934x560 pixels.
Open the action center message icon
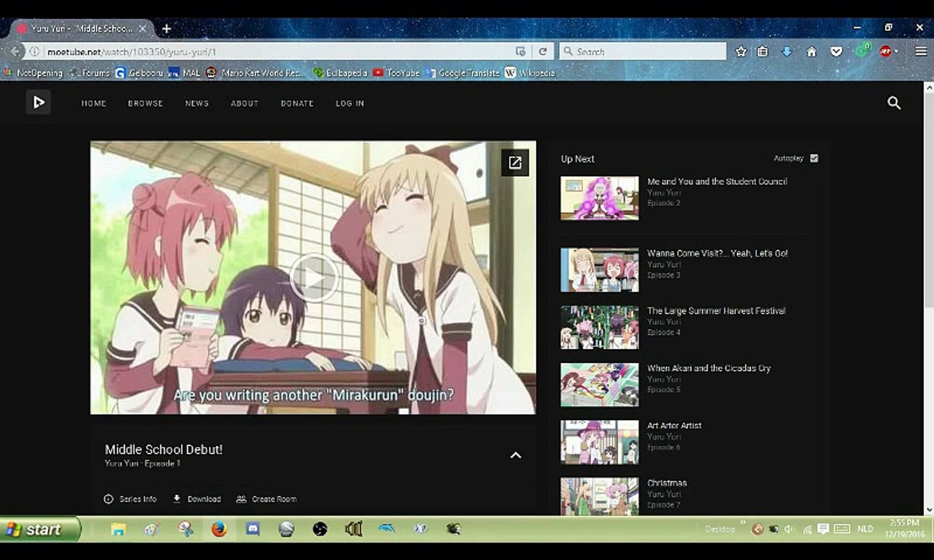pos(823,529)
